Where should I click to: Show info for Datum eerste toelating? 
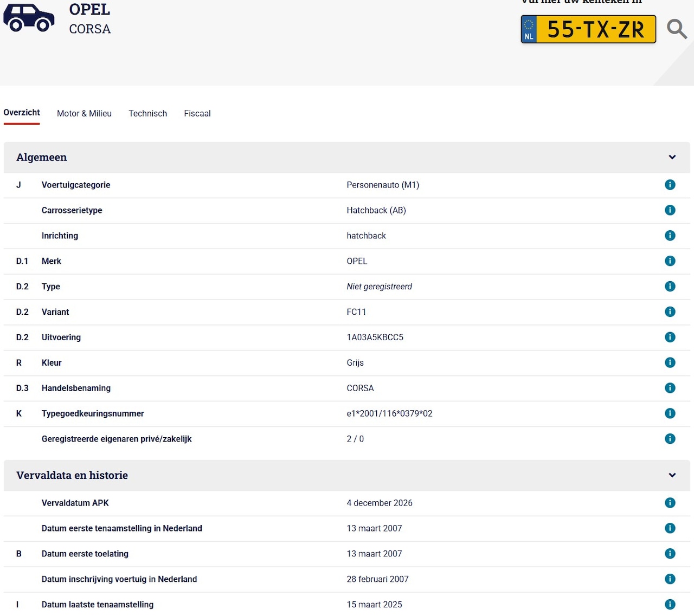[670, 554]
